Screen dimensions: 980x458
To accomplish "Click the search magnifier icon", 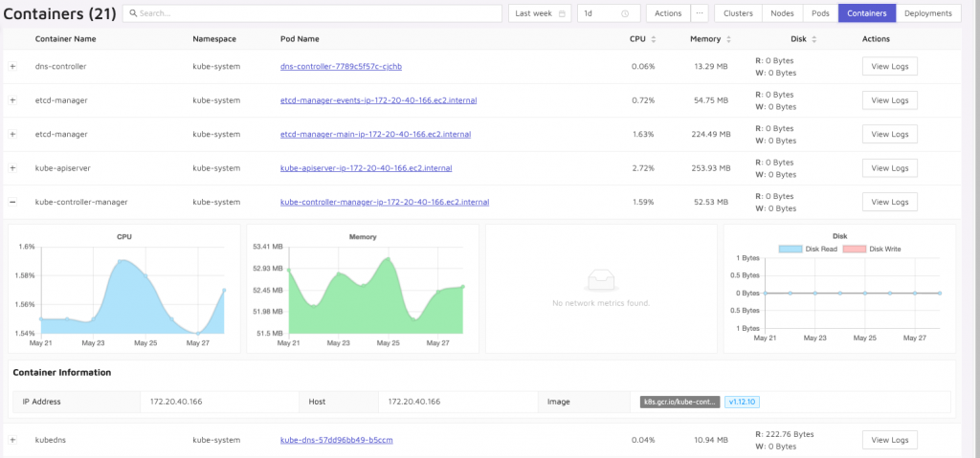I will tap(132, 13).
